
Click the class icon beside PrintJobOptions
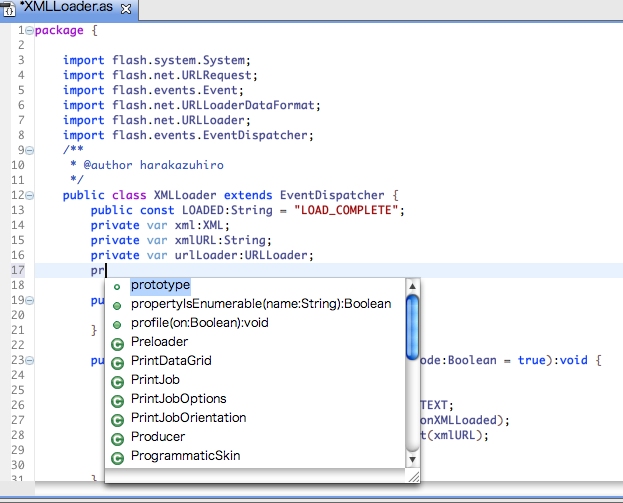[117, 401]
